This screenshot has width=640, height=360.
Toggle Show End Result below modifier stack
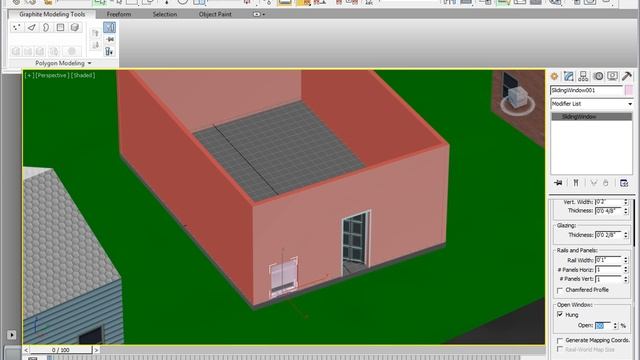click(576, 183)
